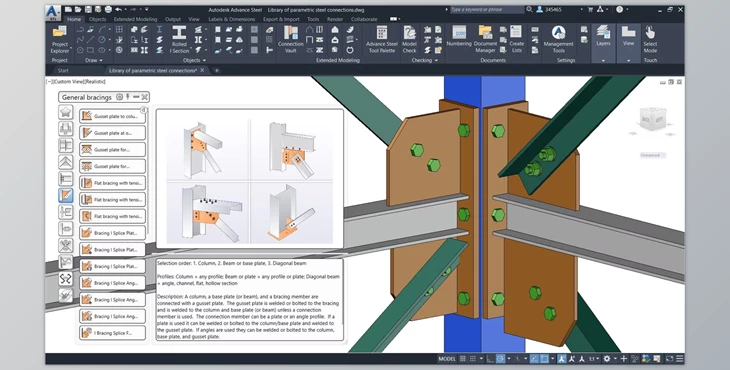The width and height of the screenshot is (730, 370).
Task: Switch to the Extended Modeling ribbon tab
Action: point(135,20)
